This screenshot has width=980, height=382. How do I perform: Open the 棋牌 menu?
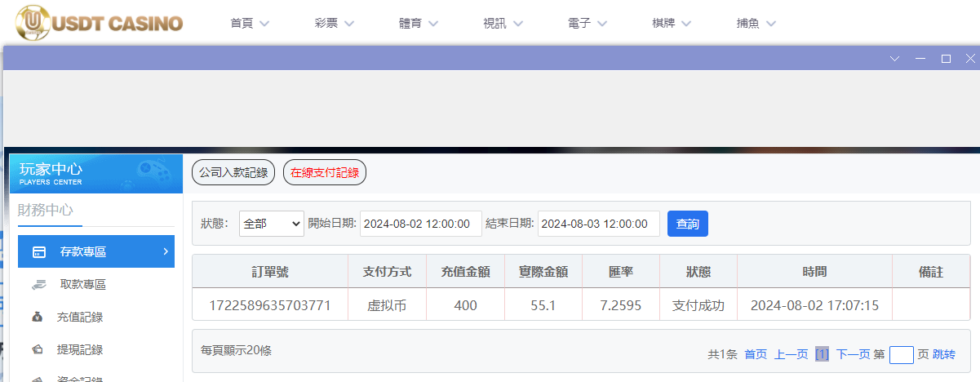click(x=672, y=24)
